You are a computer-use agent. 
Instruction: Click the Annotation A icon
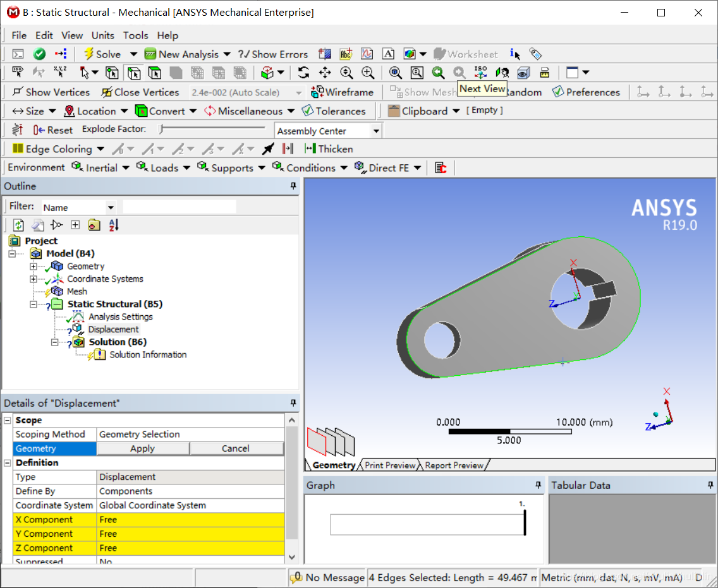point(388,54)
